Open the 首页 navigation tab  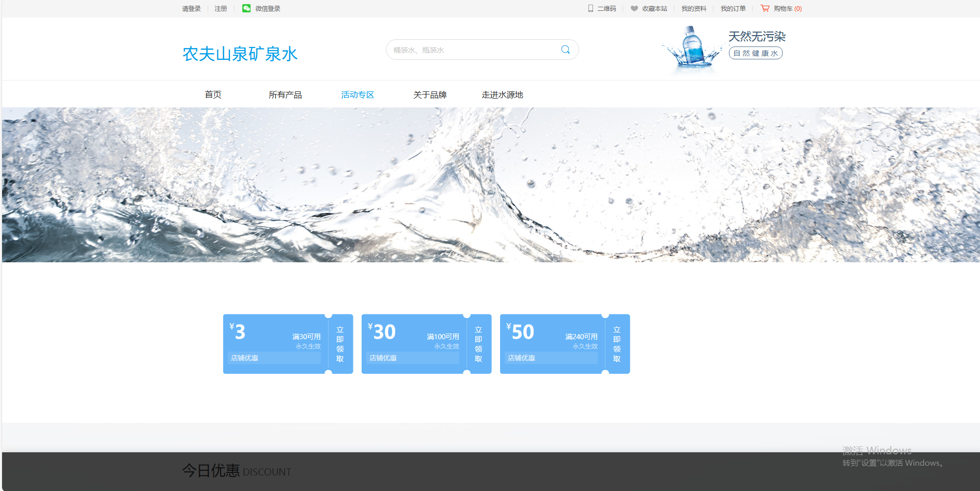(x=213, y=94)
